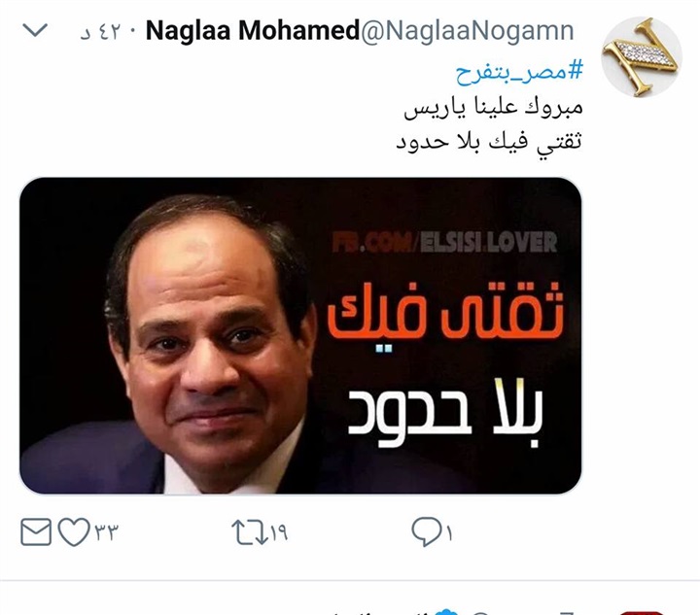
Task: Share tweet via envelope message icon
Action: [36, 531]
